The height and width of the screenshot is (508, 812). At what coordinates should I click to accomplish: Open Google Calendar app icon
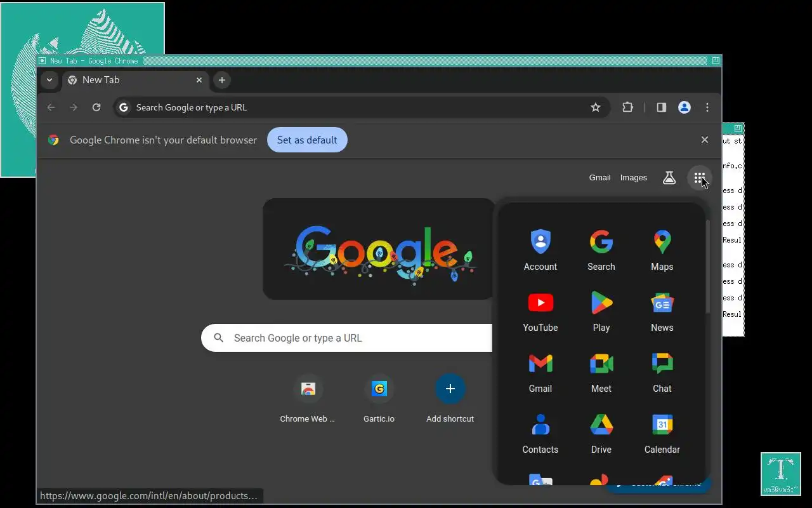point(662,433)
